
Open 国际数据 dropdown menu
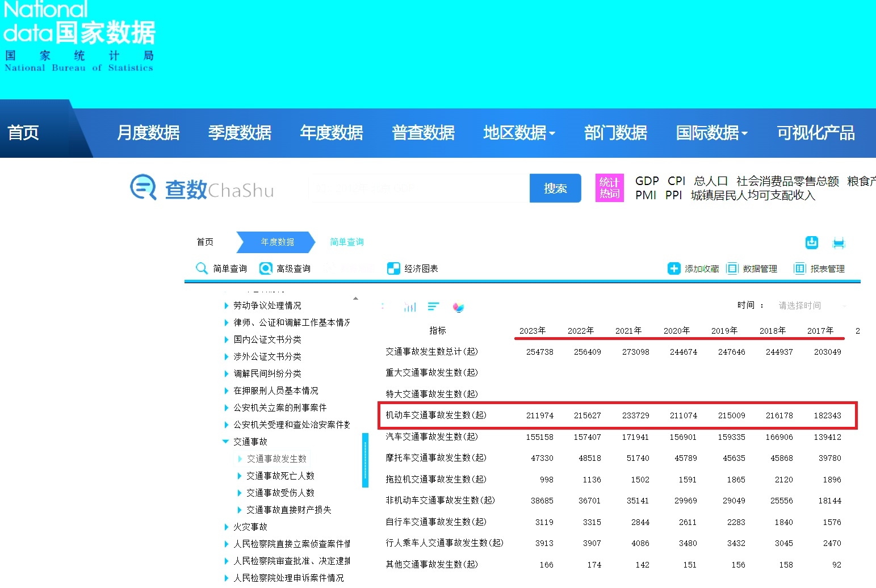click(x=711, y=133)
